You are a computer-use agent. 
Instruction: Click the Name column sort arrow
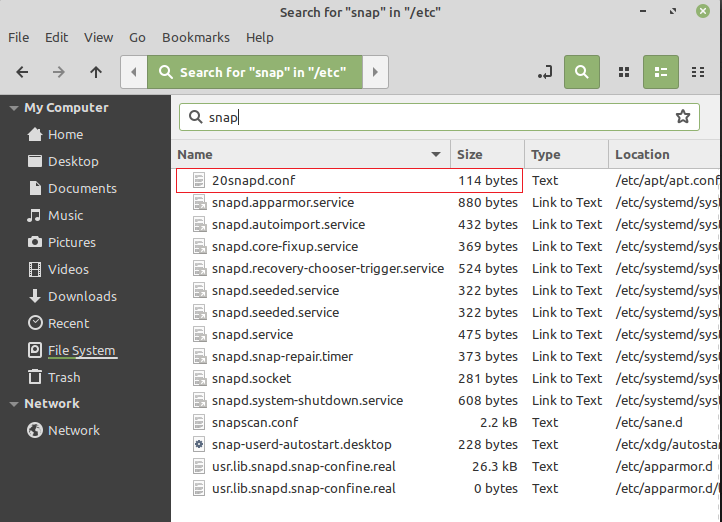(x=436, y=155)
